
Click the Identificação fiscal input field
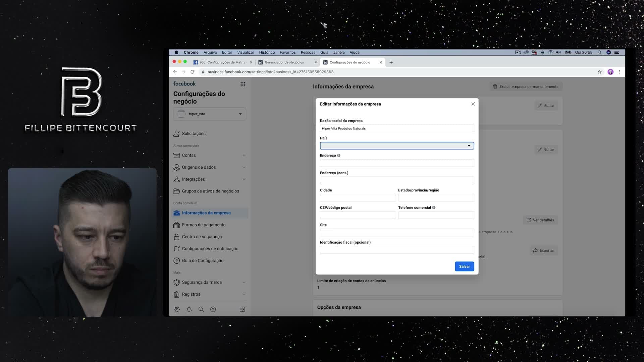pos(397,250)
